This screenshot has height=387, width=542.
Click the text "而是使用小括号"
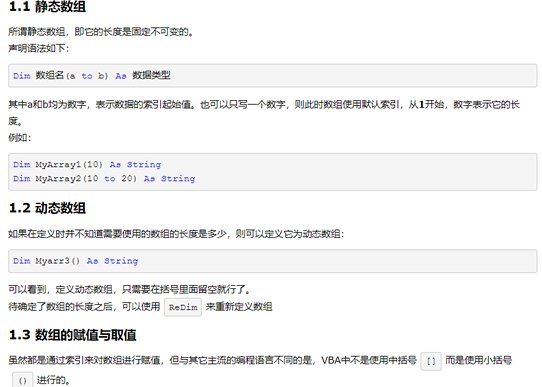point(478,360)
